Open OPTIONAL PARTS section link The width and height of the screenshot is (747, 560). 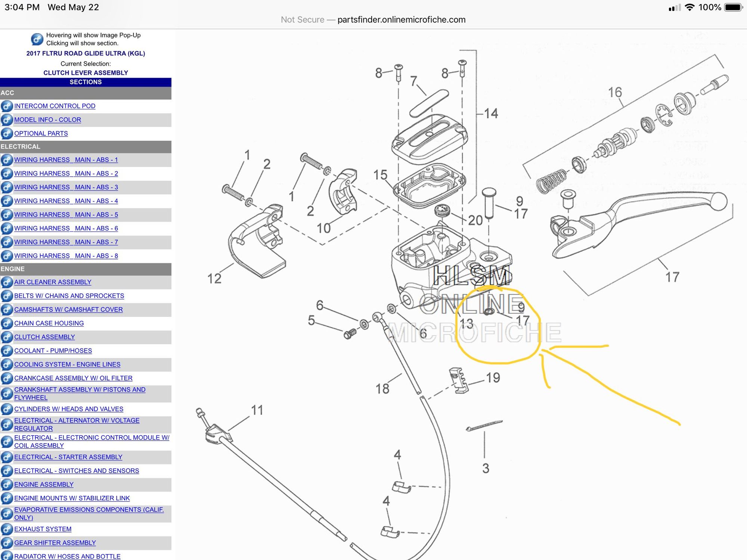[41, 134]
